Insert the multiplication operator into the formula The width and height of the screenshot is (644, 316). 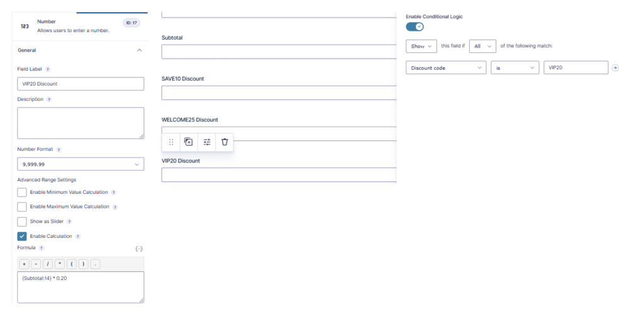pyautogui.click(x=60, y=264)
